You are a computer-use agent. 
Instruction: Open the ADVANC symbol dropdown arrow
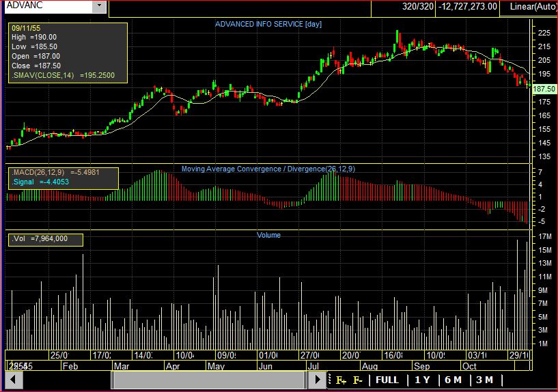pos(99,6)
